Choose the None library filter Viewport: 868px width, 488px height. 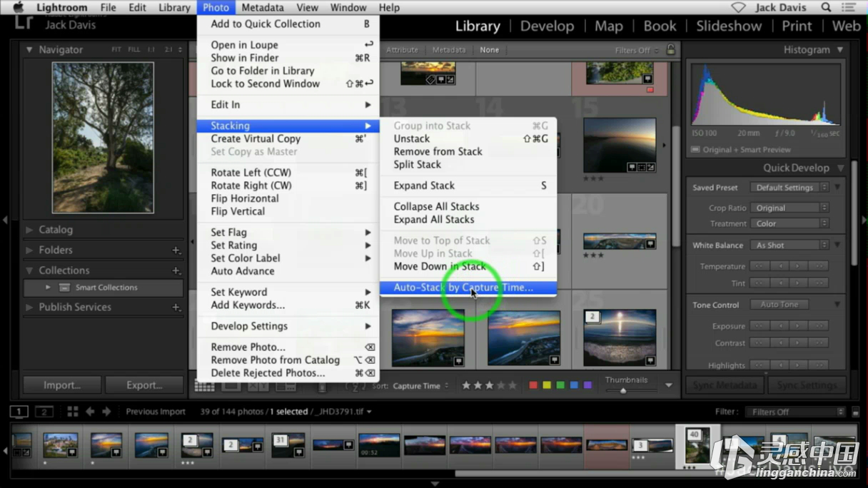(490, 50)
